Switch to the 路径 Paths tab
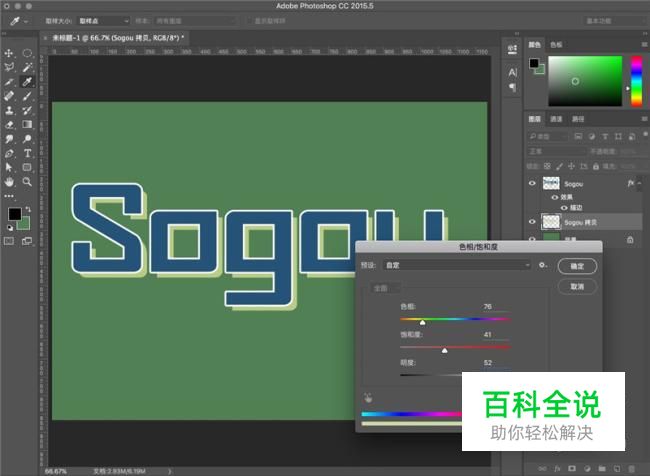 [578, 119]
